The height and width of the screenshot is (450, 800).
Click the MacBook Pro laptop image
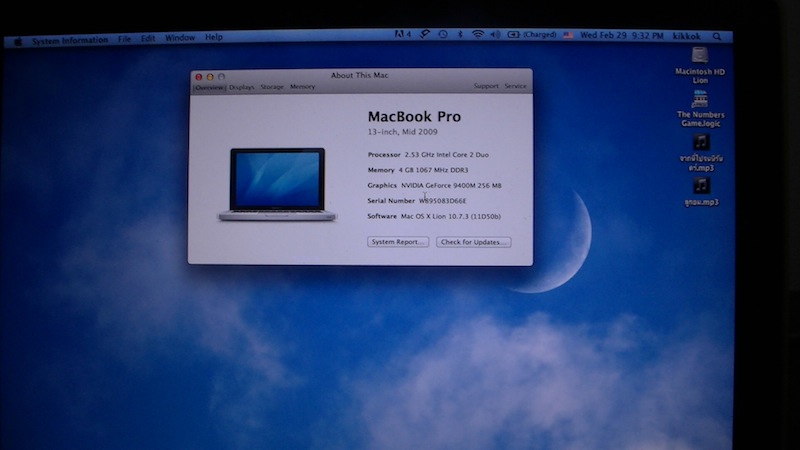pos(277,185)
